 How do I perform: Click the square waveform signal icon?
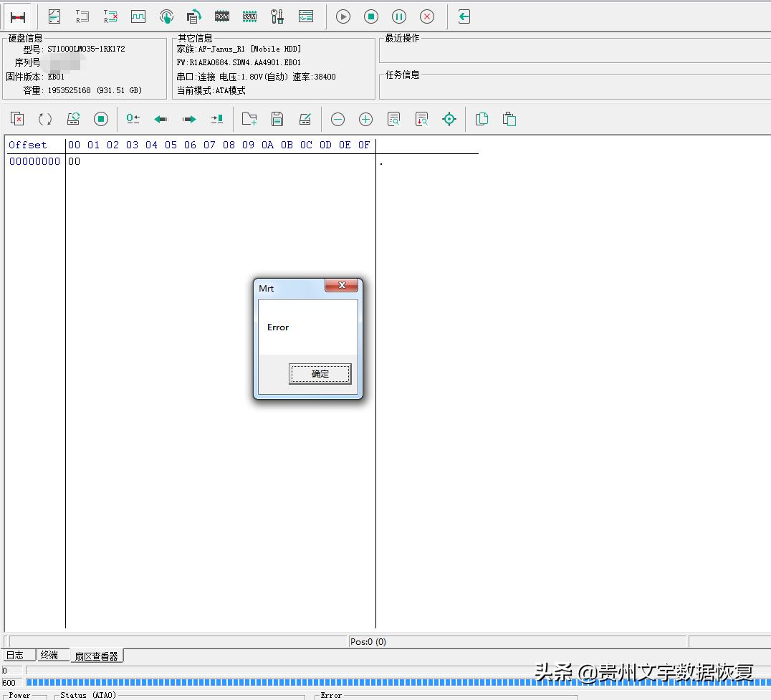click(138, 16)
